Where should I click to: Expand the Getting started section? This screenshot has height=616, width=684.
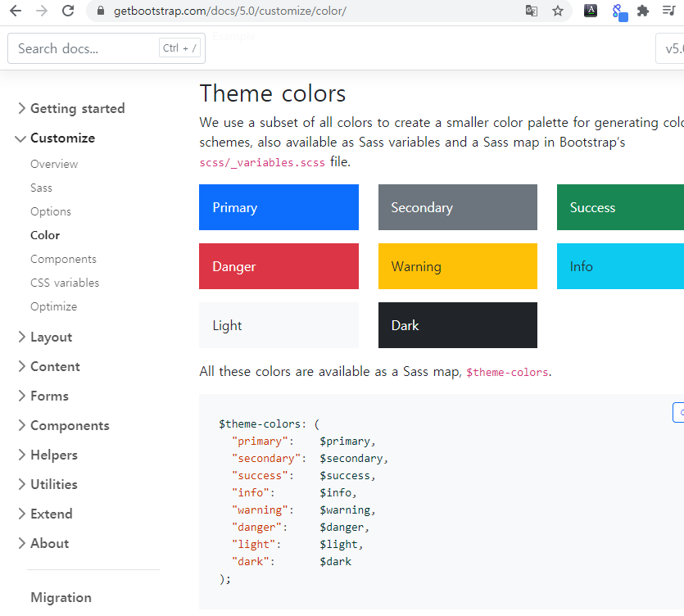point(72,108)
